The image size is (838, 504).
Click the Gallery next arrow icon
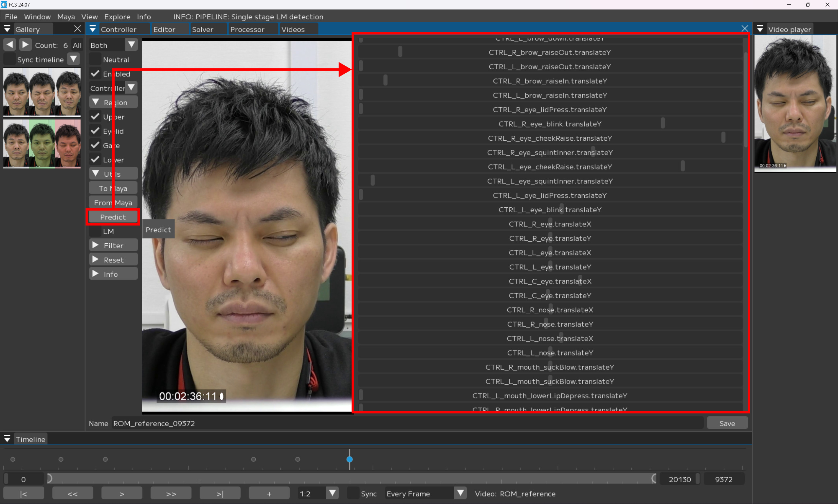(25, 44)
